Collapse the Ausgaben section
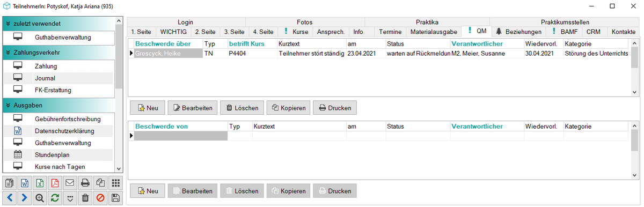 pyautogui.click(x=58, y=105)
